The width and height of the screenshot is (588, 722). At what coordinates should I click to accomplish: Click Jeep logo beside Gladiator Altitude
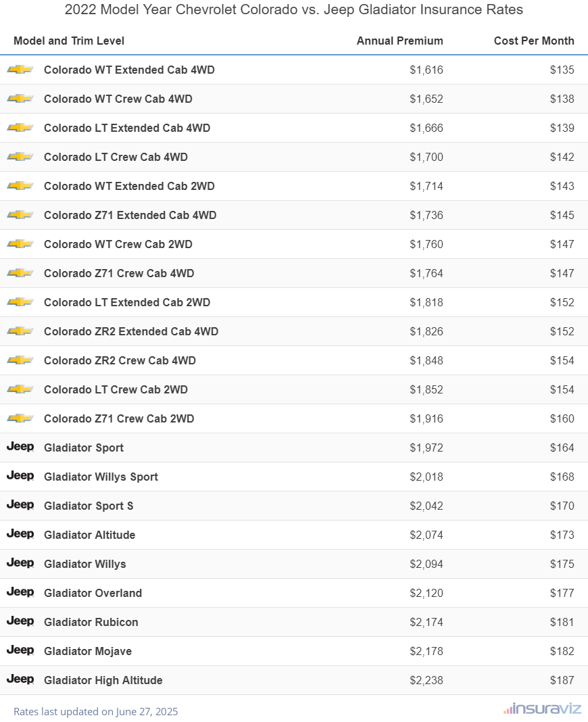click(x=20, y=533)
